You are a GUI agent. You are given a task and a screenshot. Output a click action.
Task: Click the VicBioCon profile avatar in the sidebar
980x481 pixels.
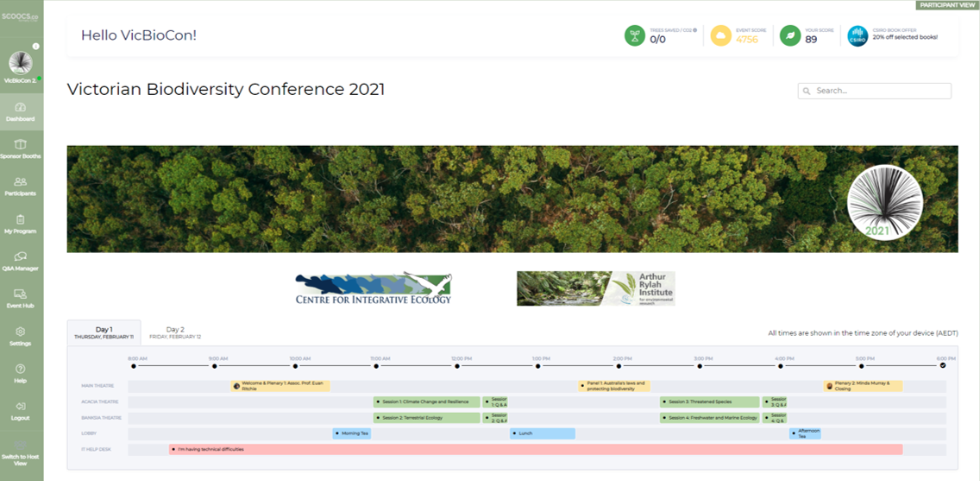(21, 63)
